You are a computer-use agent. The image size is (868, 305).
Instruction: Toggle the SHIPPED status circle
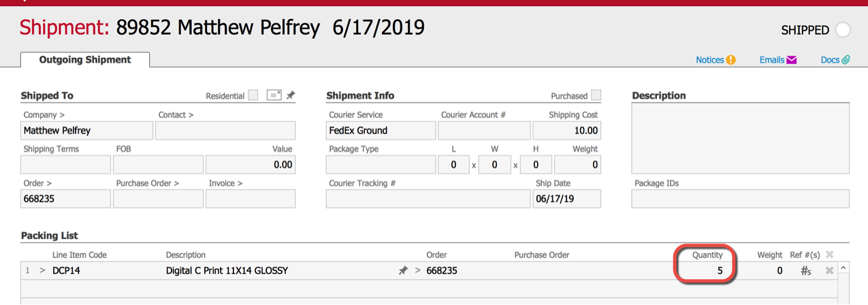point(843,30)
